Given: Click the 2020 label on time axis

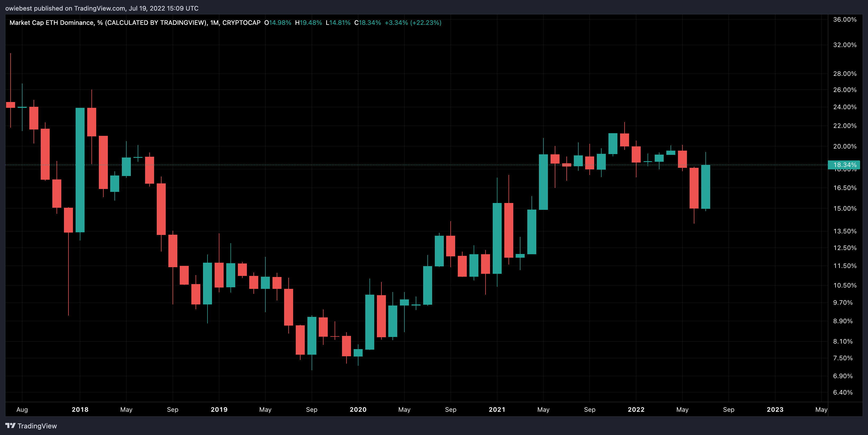Looking at the screenshot, I should [358, 409].
